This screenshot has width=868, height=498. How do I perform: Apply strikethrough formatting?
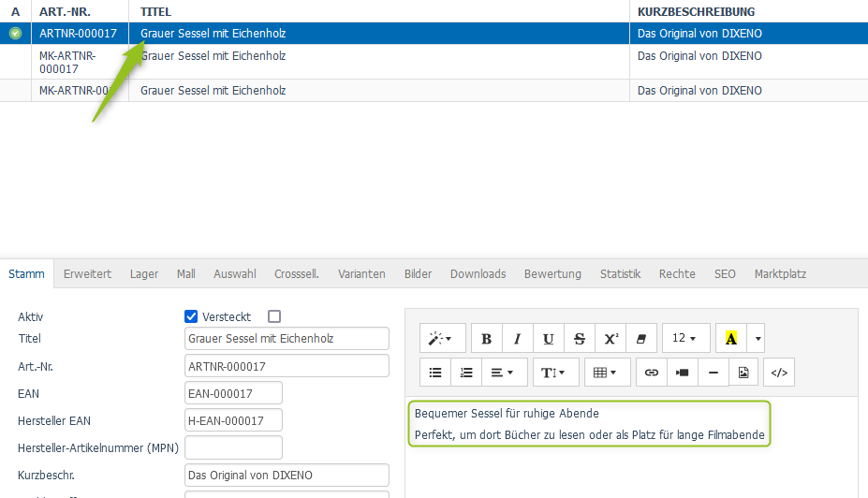click(x=579, y=338)
